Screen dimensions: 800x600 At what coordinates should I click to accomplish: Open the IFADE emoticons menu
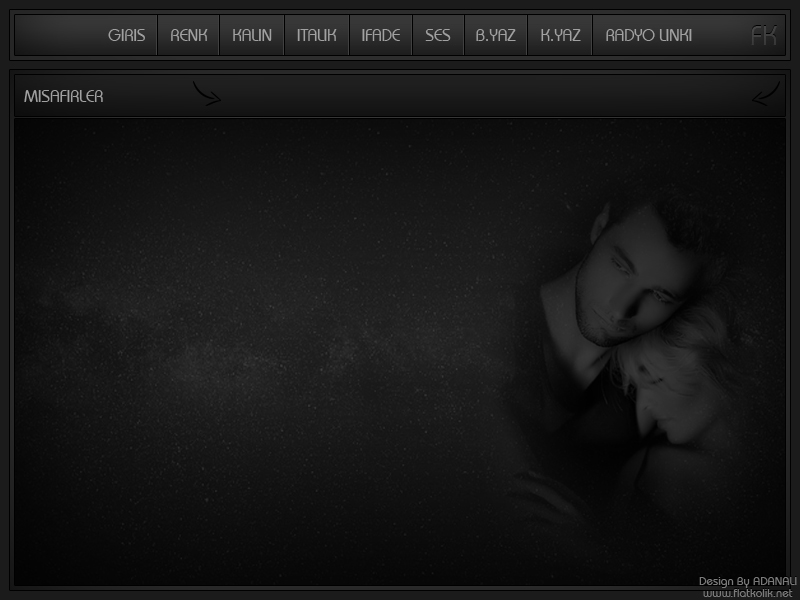pyautogui.click(x=381, y=36)
